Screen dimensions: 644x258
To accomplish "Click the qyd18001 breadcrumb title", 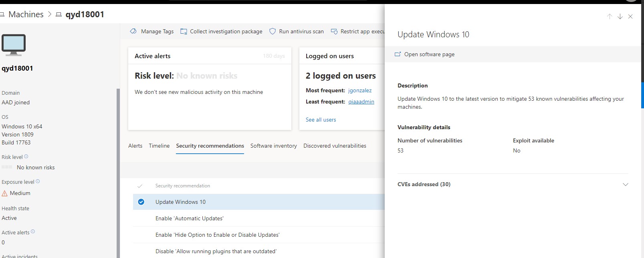I will (85, 14).
